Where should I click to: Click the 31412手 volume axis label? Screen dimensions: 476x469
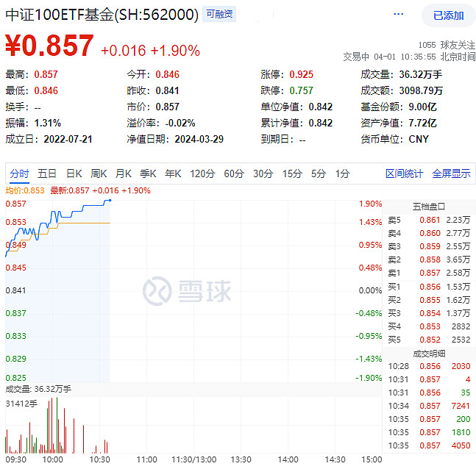(21, 404)
